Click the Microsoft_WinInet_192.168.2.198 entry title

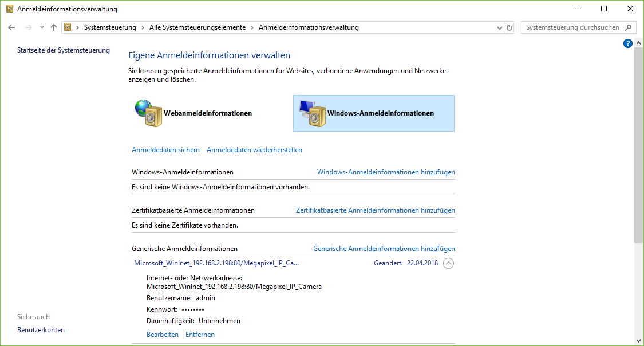point(216,263)
